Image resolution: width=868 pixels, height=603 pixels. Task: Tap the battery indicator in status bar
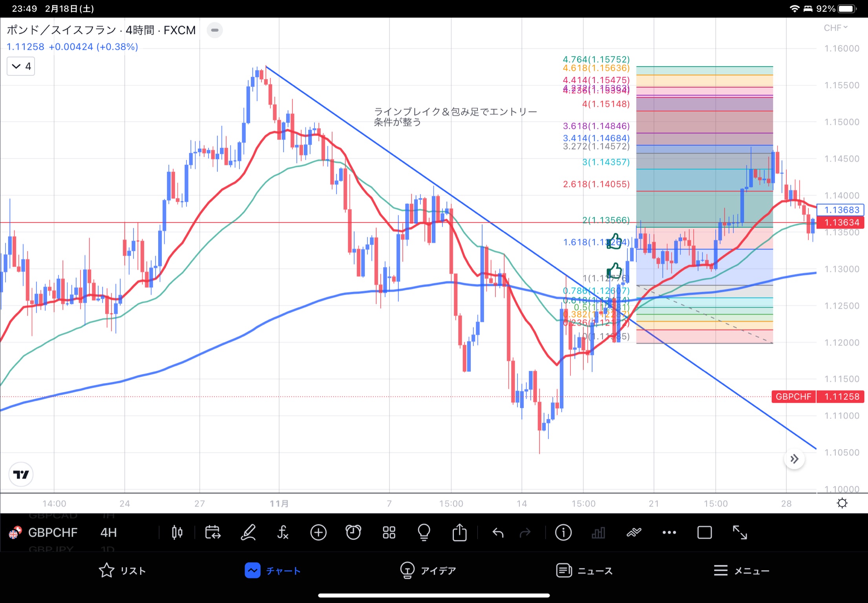[x=847, y=9]
